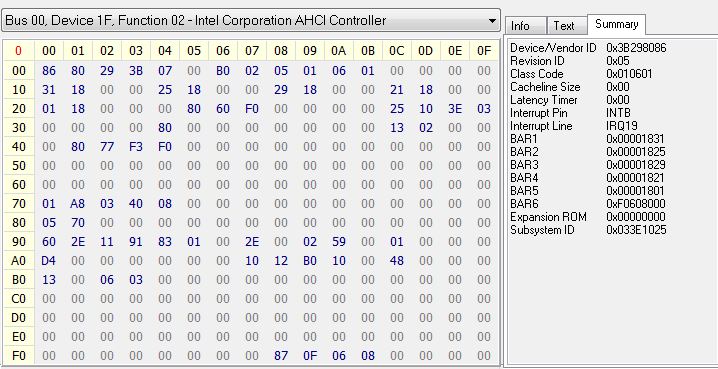Click byte 31 in row 10
Viewport: 718px width, 369px height.
click(x=49, y=90)
